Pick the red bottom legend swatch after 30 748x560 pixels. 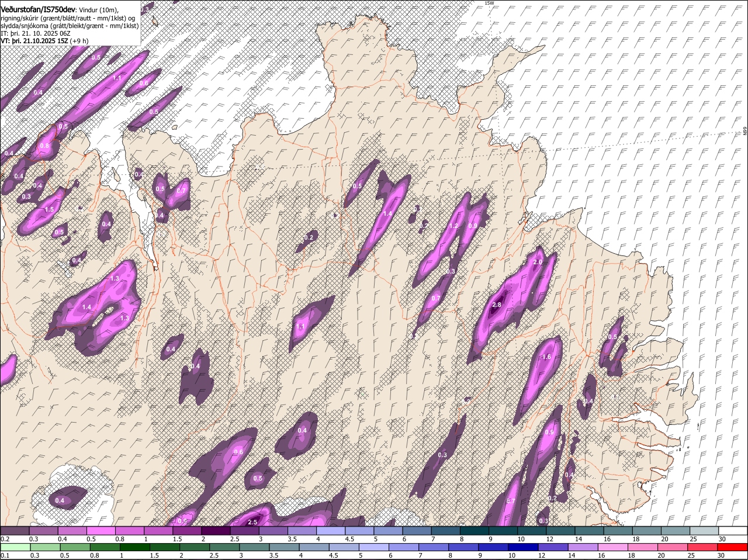pos(733,547)
